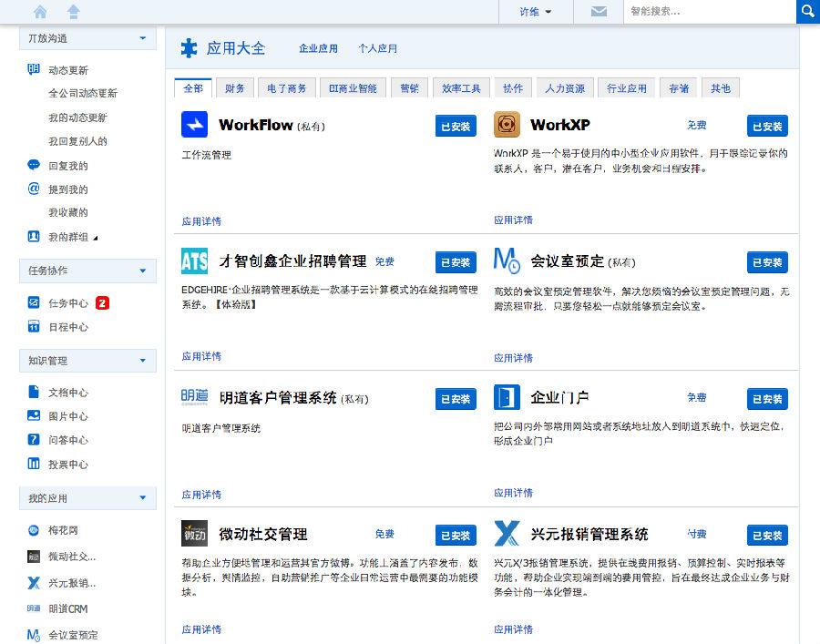Open 应用详情 link under 会议室预定
820x644 pixels.
pyautogui.click(x=513, y=358)
